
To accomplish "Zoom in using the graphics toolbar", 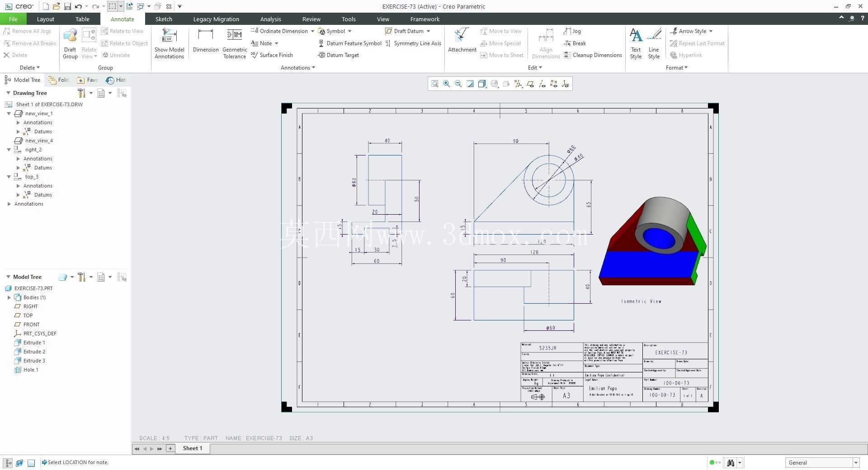I will pyautogui.click(x=446, y=84).
